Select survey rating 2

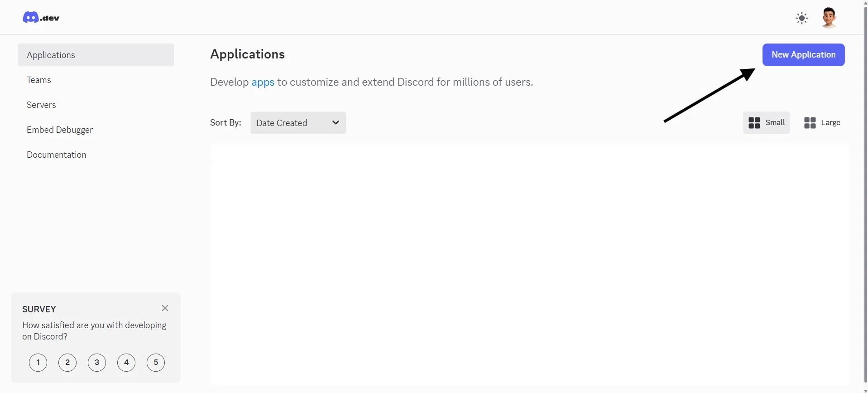pos(67,363)
